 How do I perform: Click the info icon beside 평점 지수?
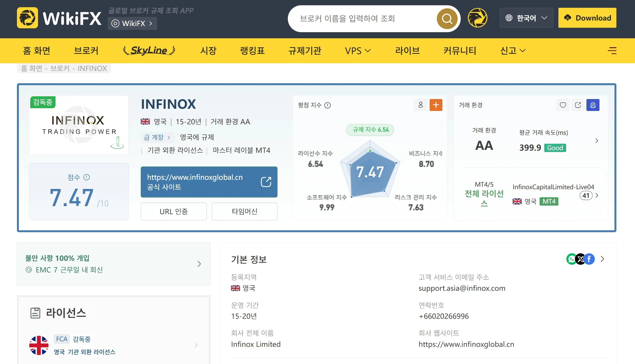pos(327,105)
